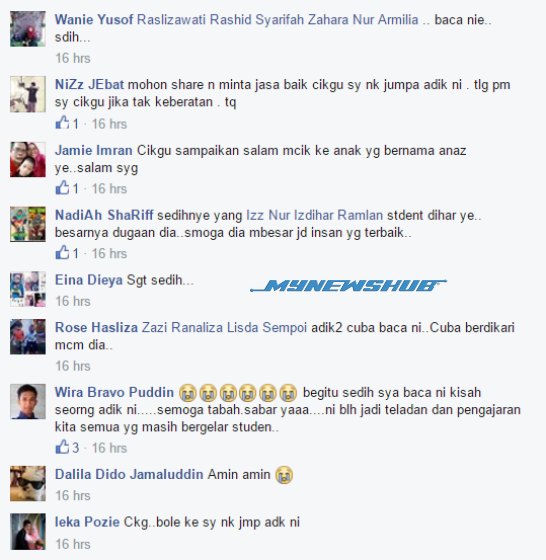Click the like thumb on Wira Bravo Puddin's comment

(62, 447)
